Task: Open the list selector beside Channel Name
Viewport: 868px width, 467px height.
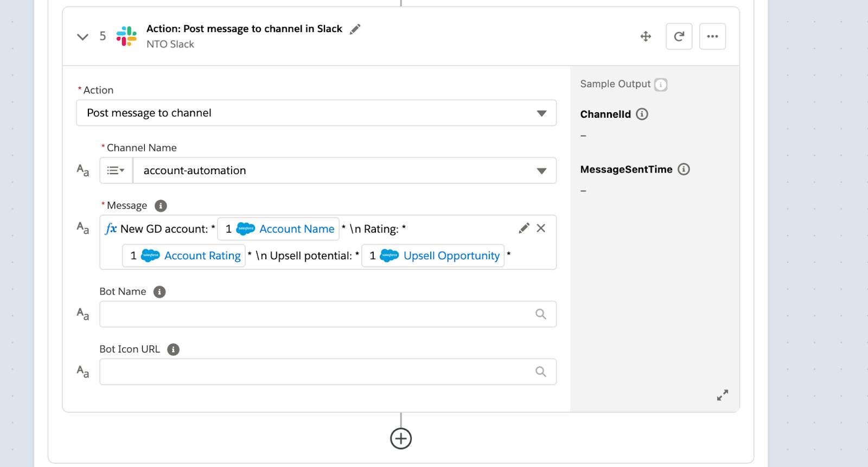Action: [116, 170]
